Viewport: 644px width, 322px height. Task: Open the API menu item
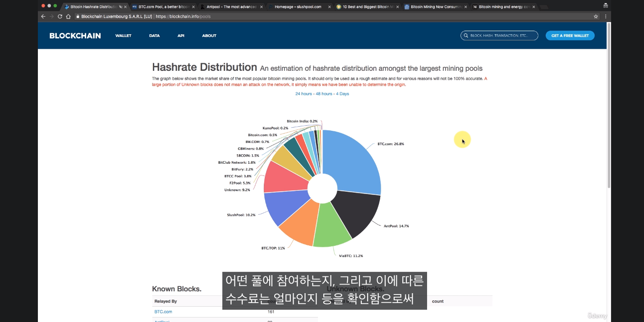click(x=181, y=36)
